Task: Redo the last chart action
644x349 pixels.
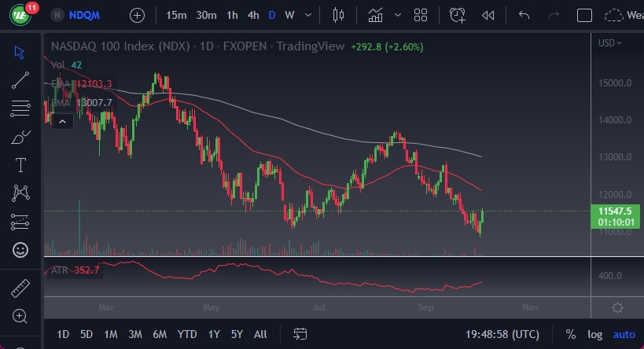Action: (x=554, y=16)
